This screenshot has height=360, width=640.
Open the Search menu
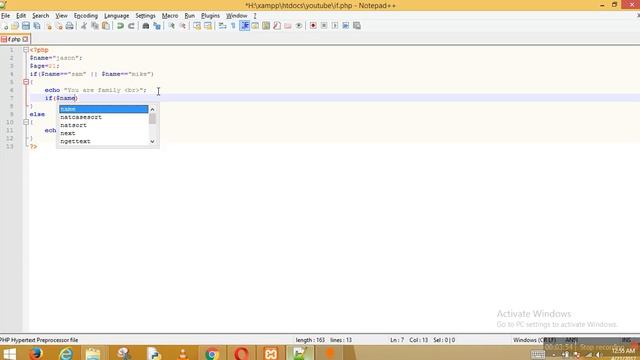[x=40, y=16]
